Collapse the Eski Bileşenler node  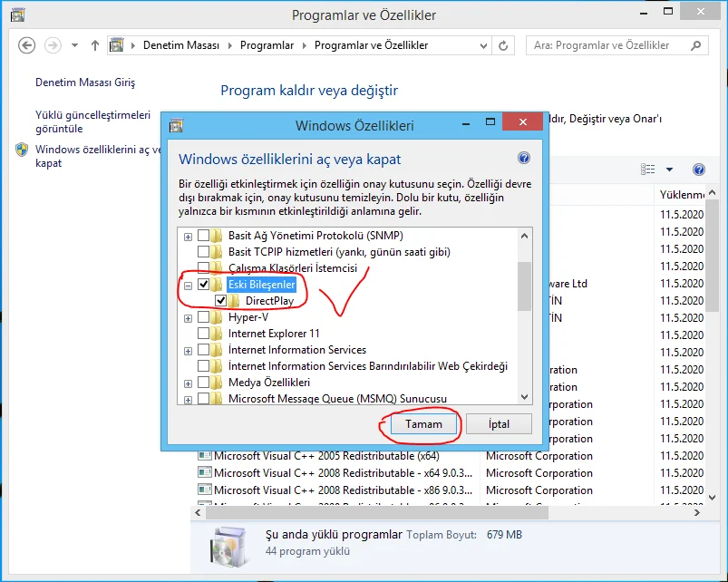[188, 286]
